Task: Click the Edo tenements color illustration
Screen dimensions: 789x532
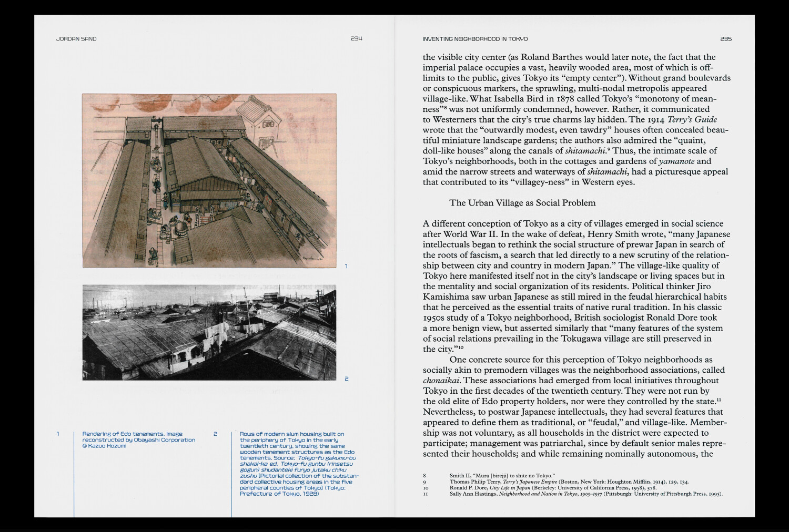Action: (x=209, y=180)
